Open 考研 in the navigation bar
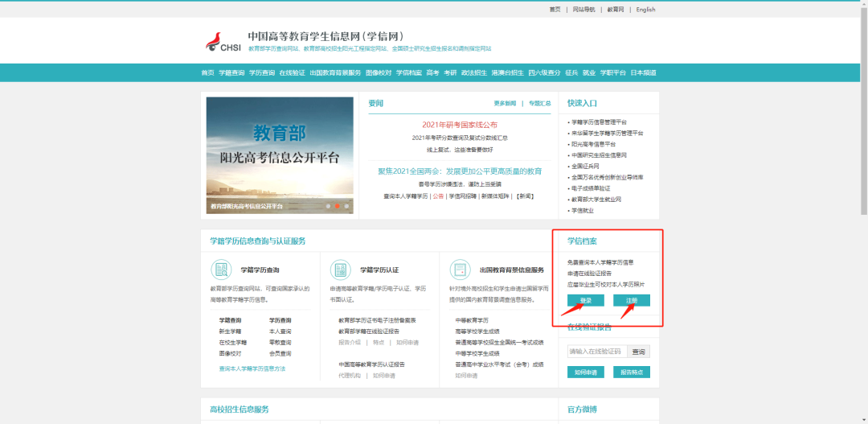 [450, 72]
